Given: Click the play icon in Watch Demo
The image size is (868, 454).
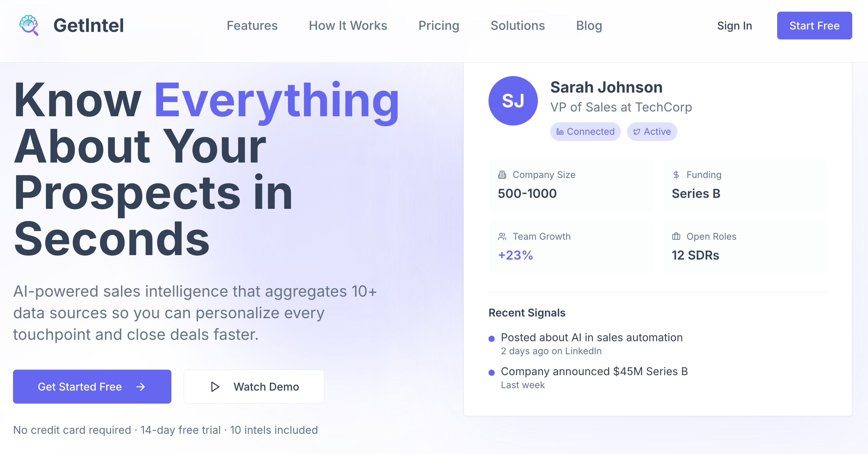Looking at the screenshot, I should 215,387.
